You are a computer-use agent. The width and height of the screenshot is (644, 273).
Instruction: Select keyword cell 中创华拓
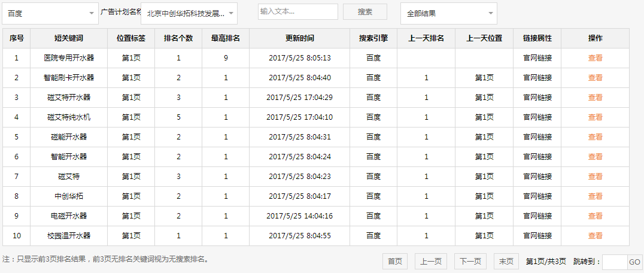click(69, 196)
